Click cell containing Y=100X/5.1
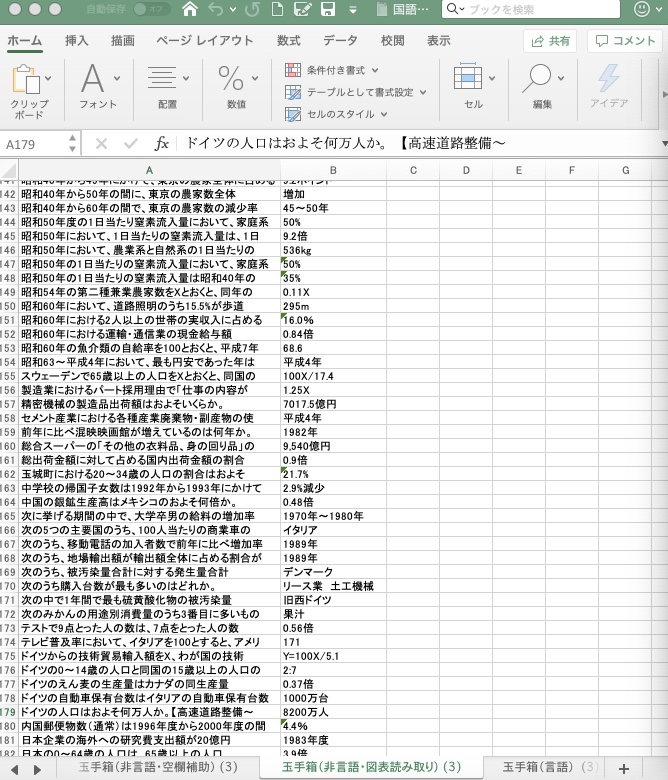The image size is (668, 780). [x=333, y=656]
